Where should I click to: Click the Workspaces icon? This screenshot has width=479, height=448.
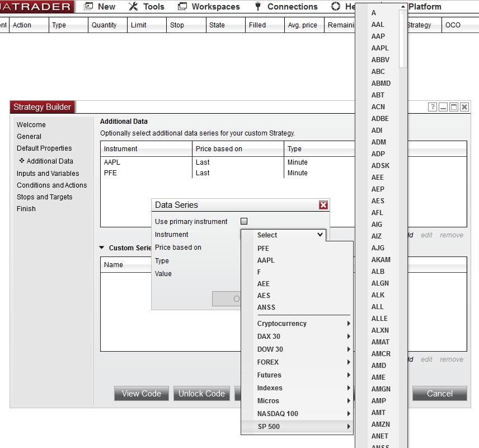tap(182, 6)
